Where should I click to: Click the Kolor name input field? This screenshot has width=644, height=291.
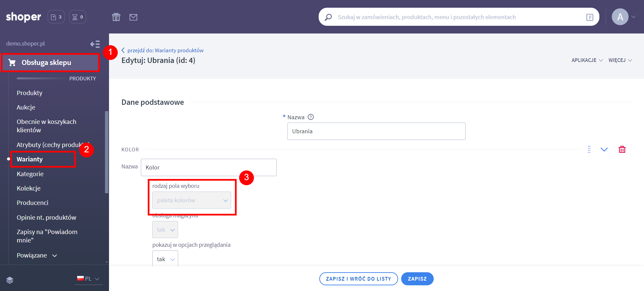208,167
